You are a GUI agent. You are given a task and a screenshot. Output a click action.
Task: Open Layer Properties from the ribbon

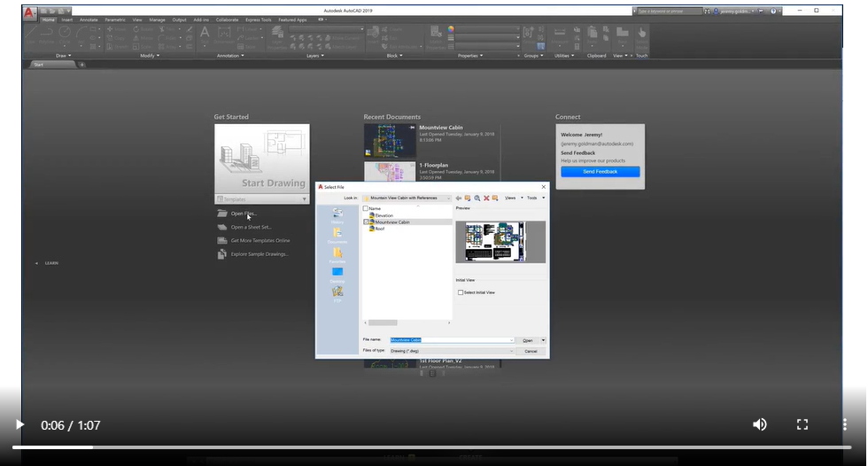276,37
